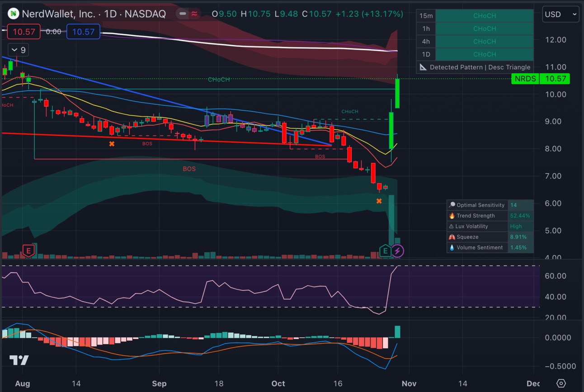
Task: Click the Optimal Sensitivity value 14
Action: (513, 205)
